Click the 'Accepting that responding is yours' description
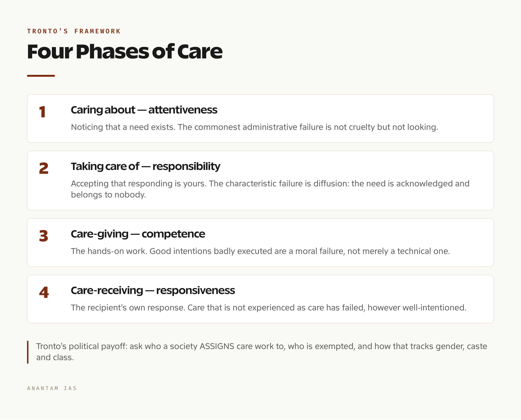The width and height of the screenshot is (521, 420). tap(270, 189)
